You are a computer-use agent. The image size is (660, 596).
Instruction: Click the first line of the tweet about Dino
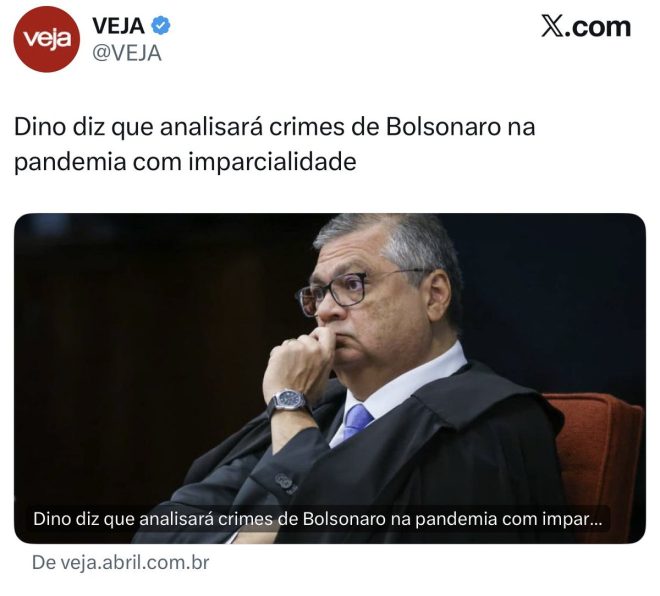click(x=275, y=127)
